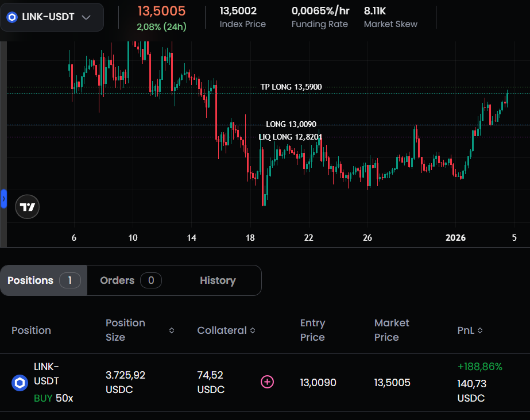
Task: Click the Chainlink icon in position row
Action: 20,383
